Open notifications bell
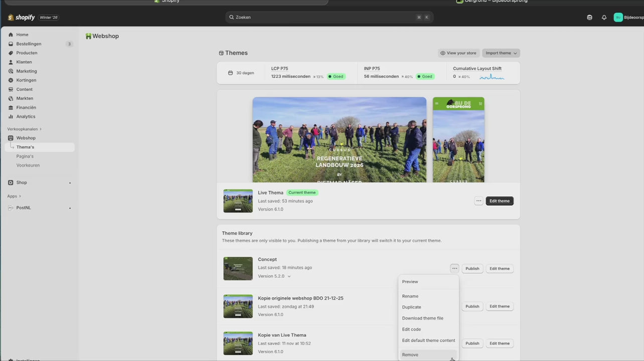The image size is (644, 361). click(604, 17)
